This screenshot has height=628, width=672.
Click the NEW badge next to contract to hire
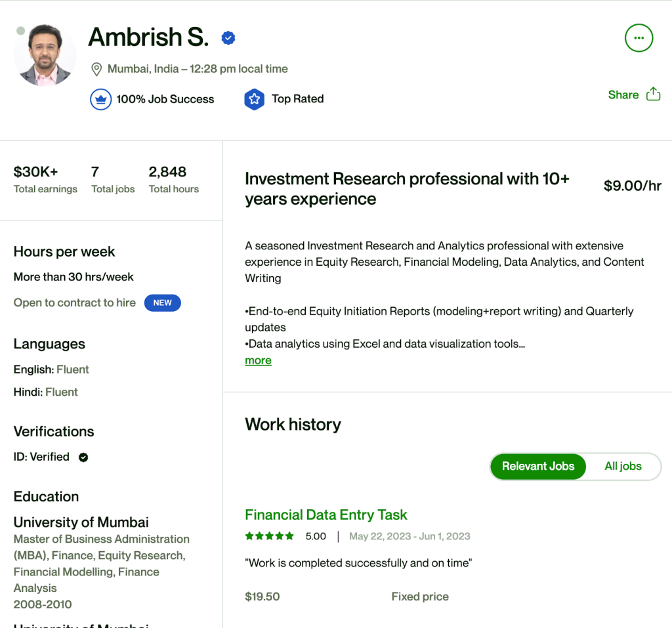click(162, 303)
